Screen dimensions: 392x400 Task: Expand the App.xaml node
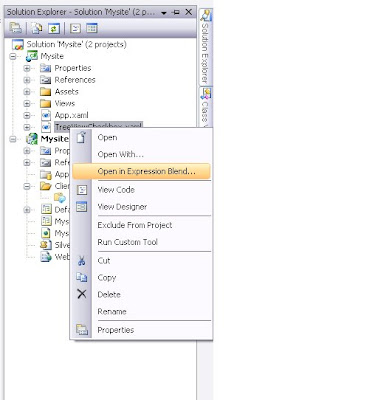pos(27,115)
